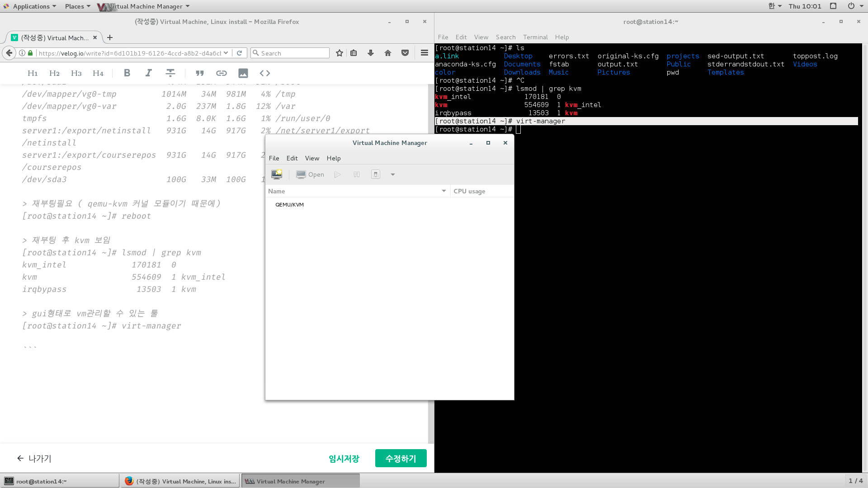
Task: Open the Applications menu
Action: 31,6
